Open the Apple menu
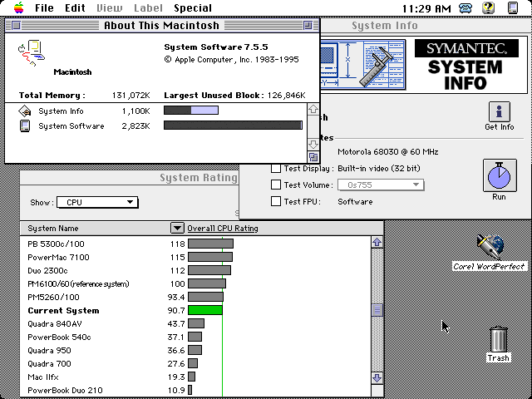Viewport: 532px width, 399px height. click(x=19, y=7)
